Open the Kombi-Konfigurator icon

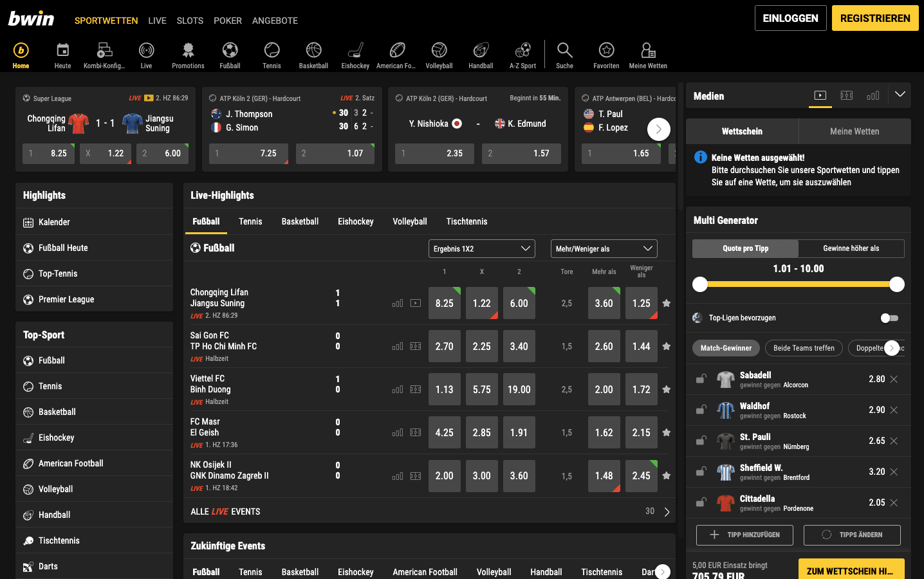(x=104, y=48)
